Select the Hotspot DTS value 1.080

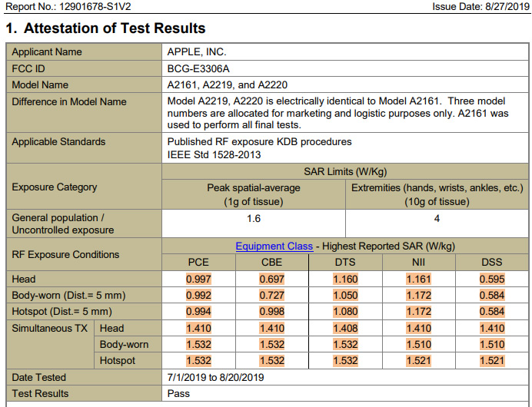coord(345,312)
